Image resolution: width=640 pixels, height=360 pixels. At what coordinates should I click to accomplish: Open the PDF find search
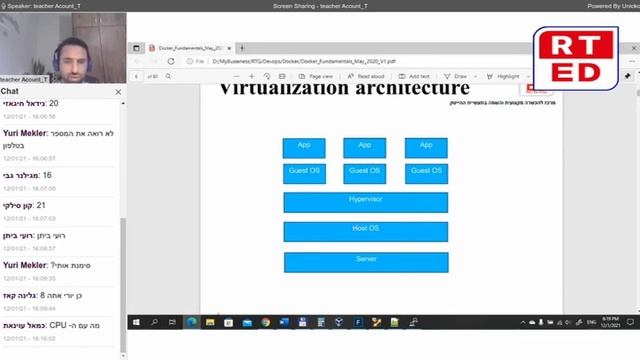tap(168, 76)
